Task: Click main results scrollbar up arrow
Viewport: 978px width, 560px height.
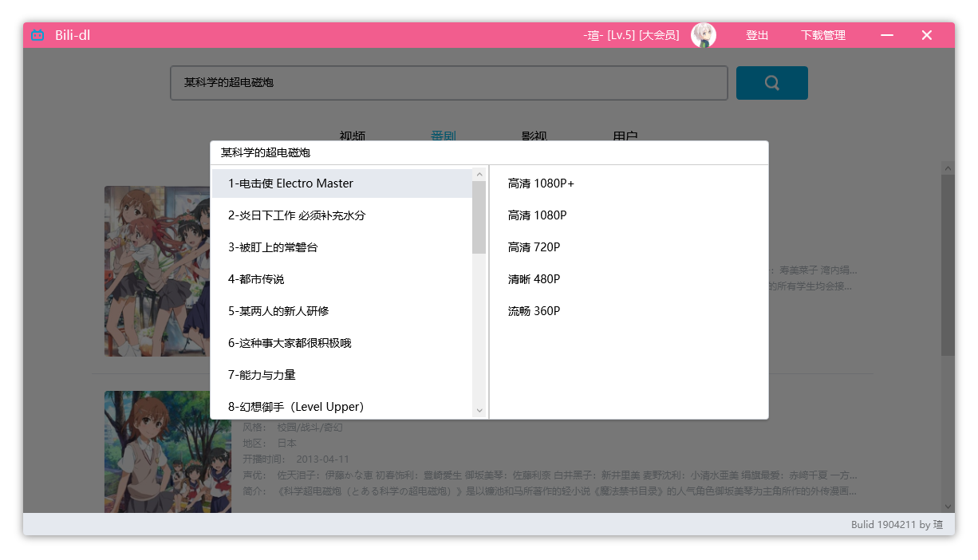Action: (x=948, y=168)
